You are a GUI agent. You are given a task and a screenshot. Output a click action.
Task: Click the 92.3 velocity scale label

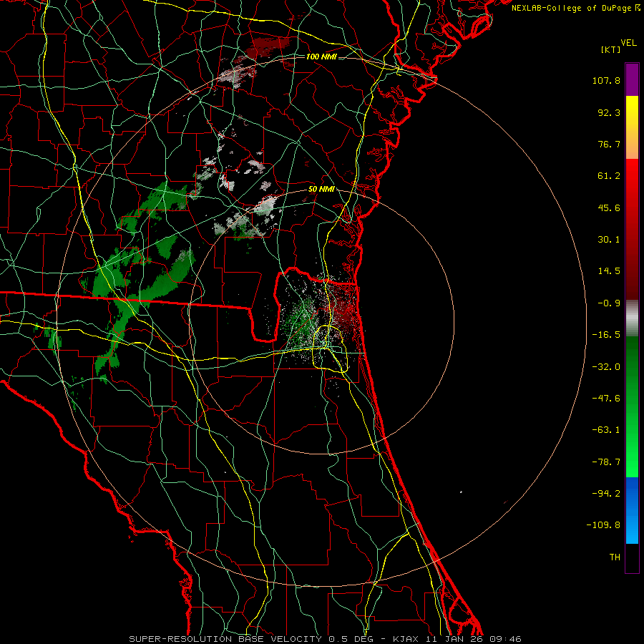(x=609, y=112)
